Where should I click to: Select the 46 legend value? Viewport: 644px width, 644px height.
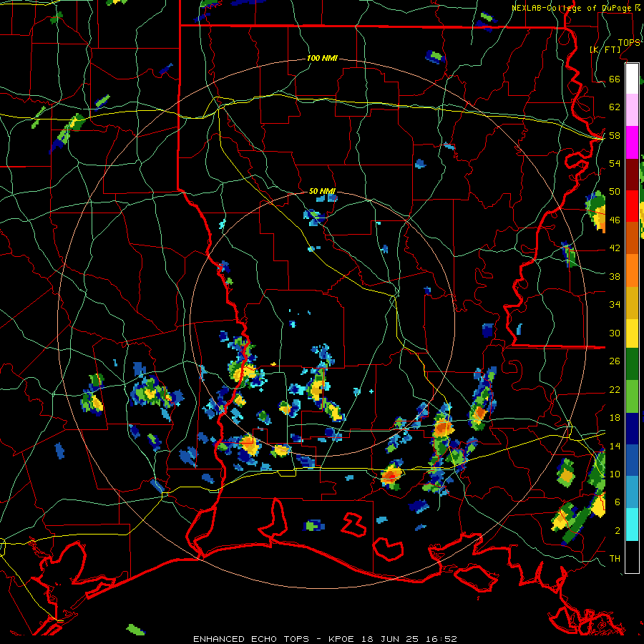click(x=615, y=220)
